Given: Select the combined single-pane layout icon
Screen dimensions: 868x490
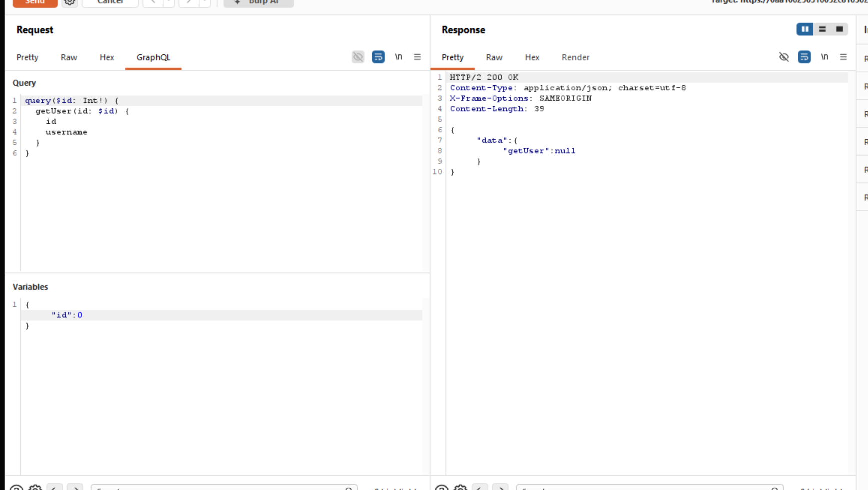Looking at the screenshot, I should click(839, 29).
